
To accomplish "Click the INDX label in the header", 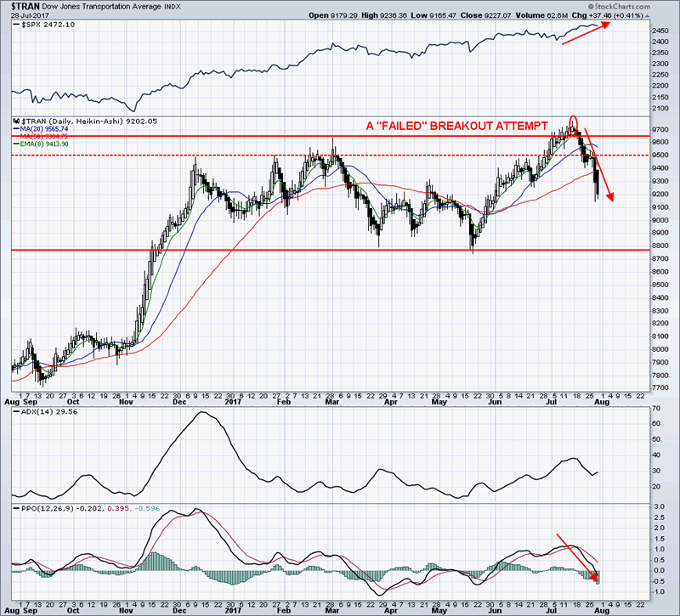I will (173, 7).
